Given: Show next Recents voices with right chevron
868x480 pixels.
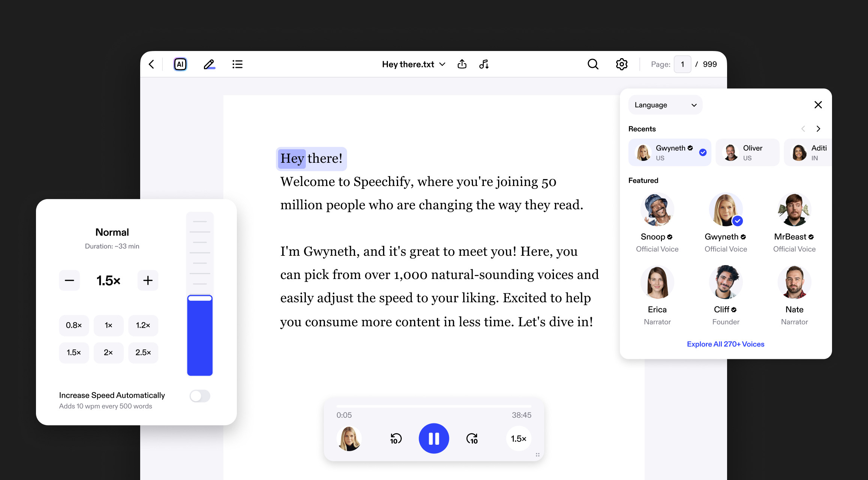Looking at the screenshot, I should click(x=818, y=129).
